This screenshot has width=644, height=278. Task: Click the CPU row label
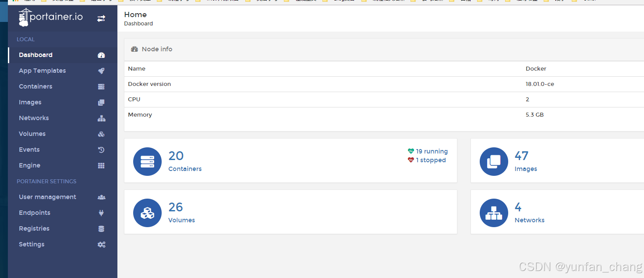[134, 99]
